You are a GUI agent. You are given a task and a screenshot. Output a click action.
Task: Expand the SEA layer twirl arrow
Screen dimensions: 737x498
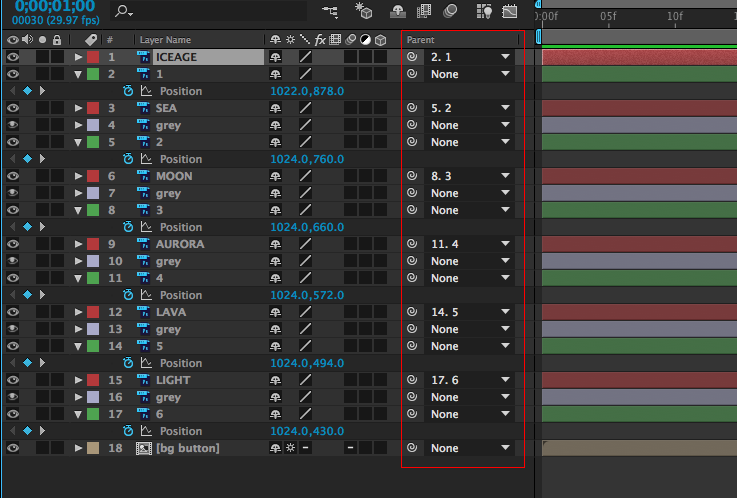coord(78,108)
